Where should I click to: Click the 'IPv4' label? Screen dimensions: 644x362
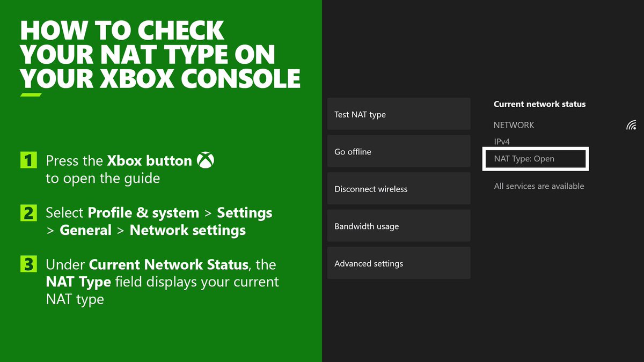(x=502, y=142)
